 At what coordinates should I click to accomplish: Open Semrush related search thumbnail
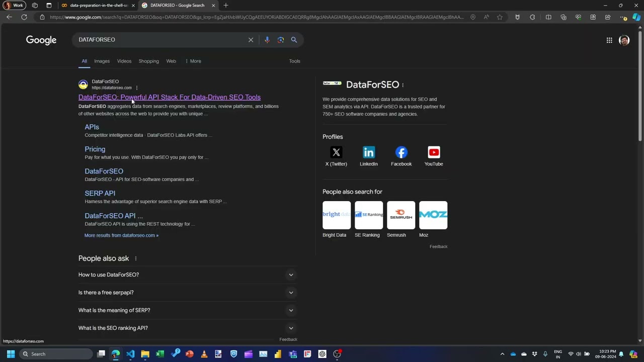coord(401,215)
